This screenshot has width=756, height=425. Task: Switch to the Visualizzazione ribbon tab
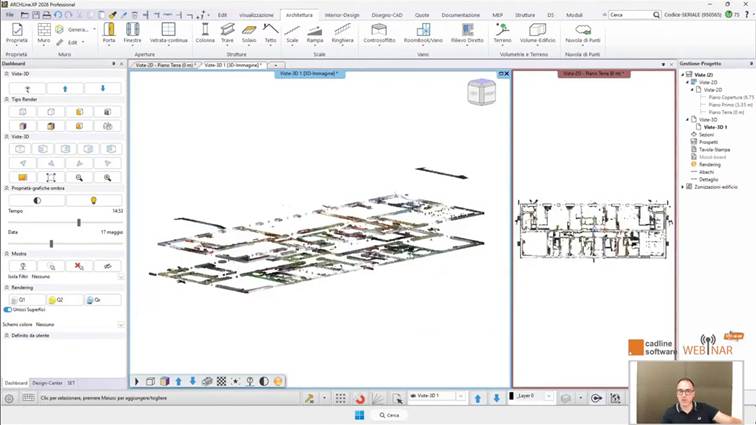256,15
